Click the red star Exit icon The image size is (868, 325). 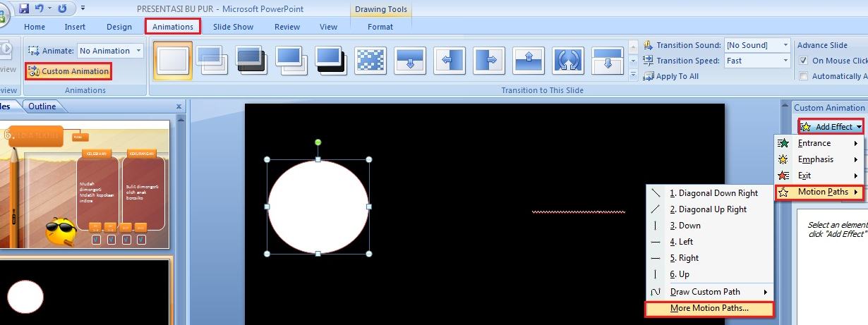coord(783,176)
